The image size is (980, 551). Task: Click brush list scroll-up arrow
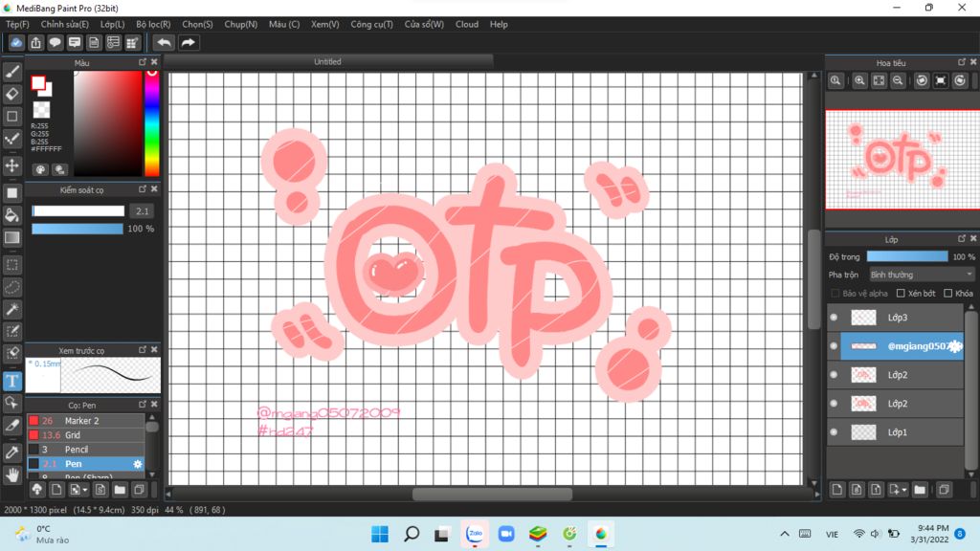point(152,417)
